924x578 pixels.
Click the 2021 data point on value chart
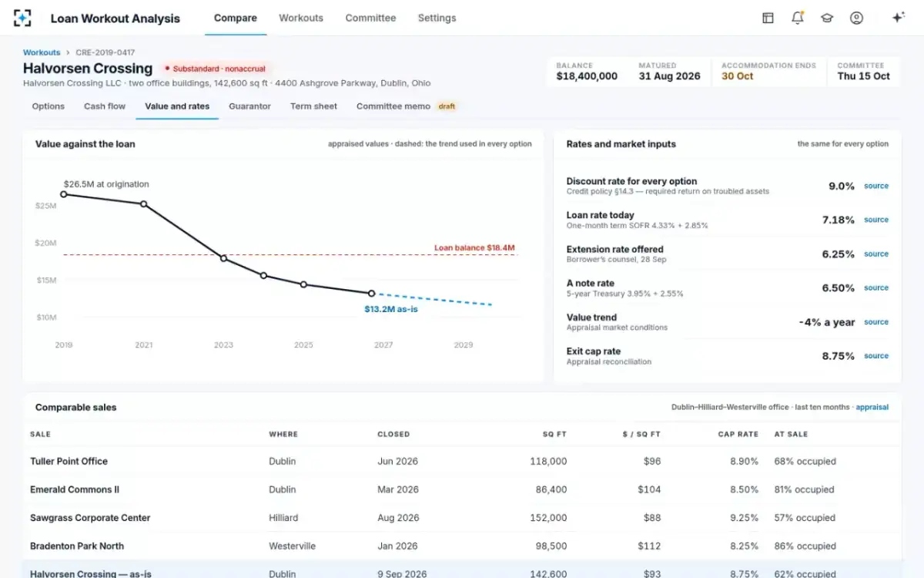tap(144, 204)
